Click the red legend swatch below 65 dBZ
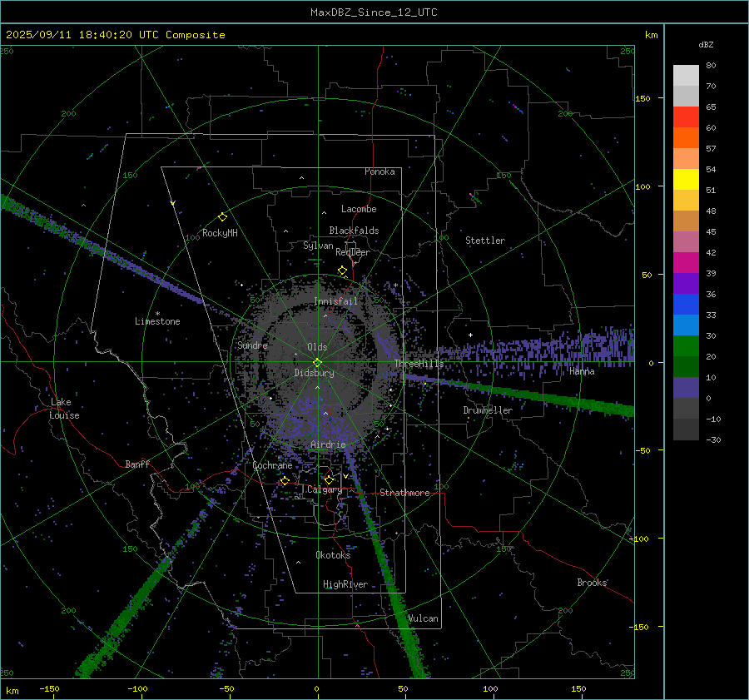Screen dimensions: 749x700 point(686,117)
